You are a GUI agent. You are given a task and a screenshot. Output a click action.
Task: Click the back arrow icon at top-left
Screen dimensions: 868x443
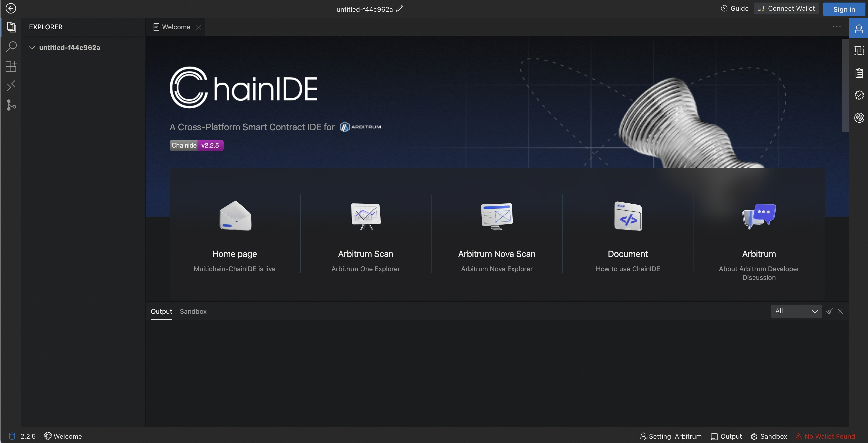pyautogui.click(x=11, y=8)
